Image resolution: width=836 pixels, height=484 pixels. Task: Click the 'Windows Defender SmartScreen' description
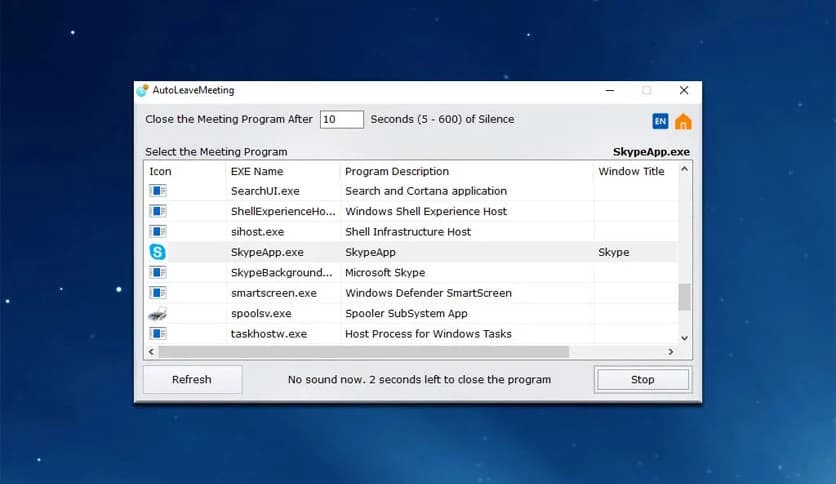(x=428, y=293)
